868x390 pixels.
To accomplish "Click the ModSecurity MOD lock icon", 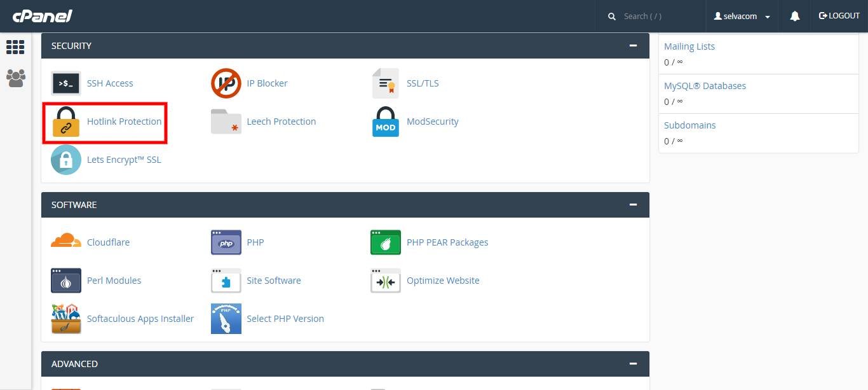I will click(x=386, y=122).
